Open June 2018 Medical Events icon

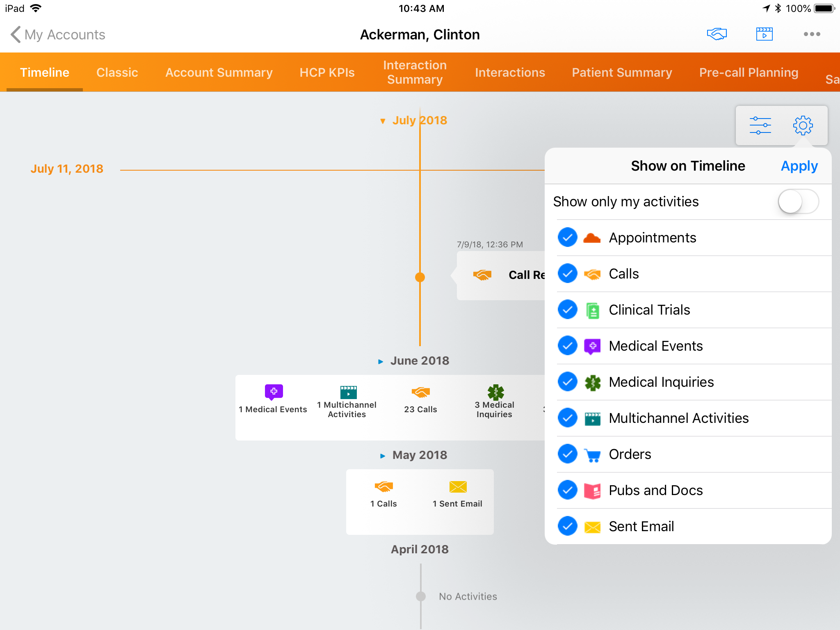click(x=274, y=392)
